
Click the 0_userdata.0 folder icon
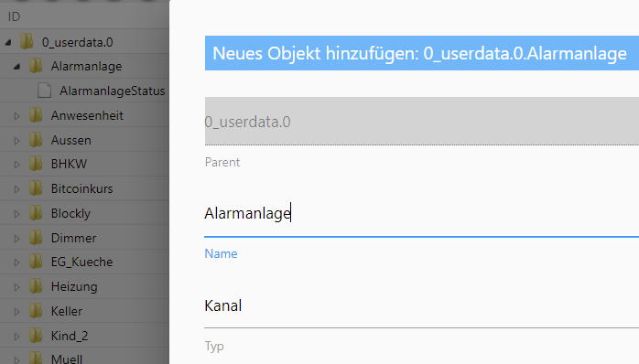coord(27,41)
